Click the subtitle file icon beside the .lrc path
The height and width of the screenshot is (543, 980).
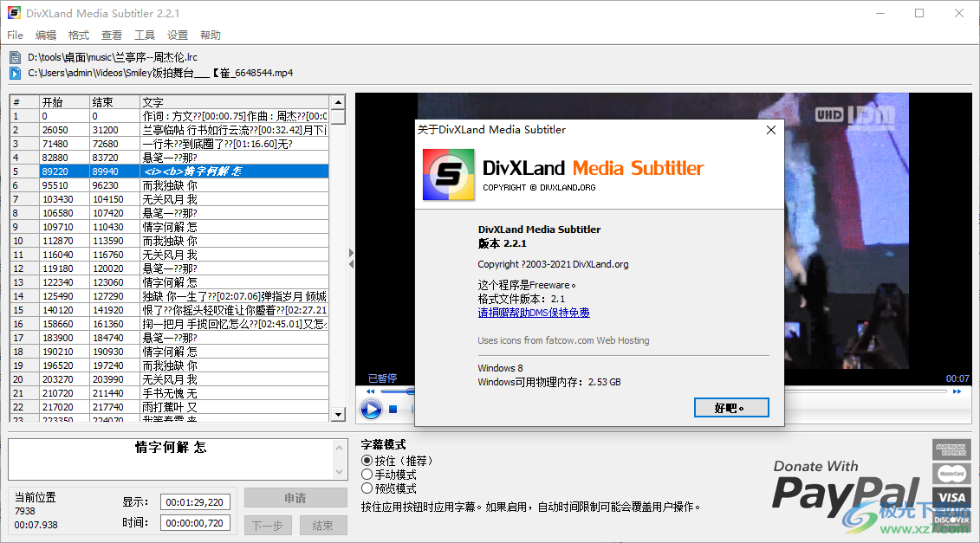(14, 56)
